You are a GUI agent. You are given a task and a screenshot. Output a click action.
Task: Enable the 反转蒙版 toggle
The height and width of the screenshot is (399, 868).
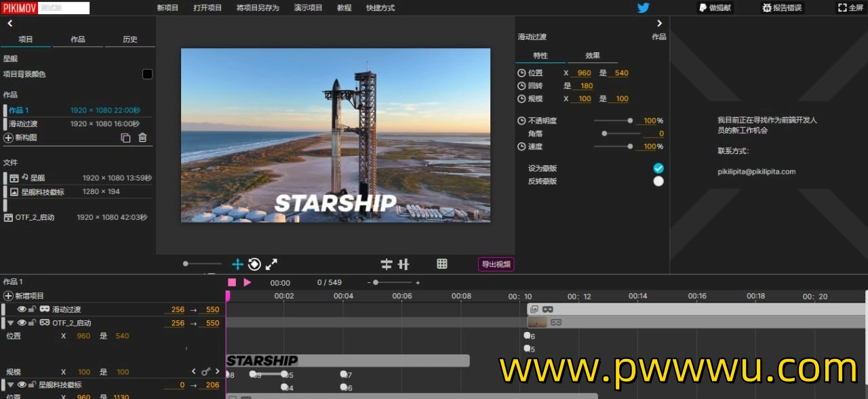pos(658,181)
